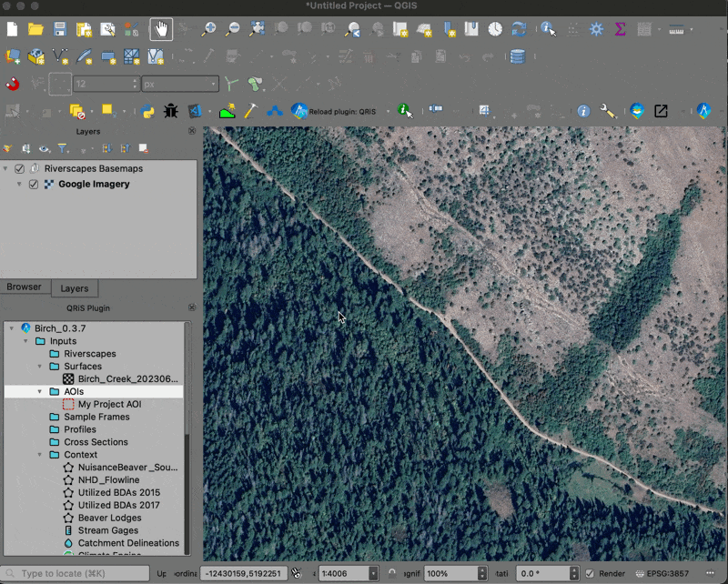Select Utilized BDAs 2017 layer

pos(119,505)
